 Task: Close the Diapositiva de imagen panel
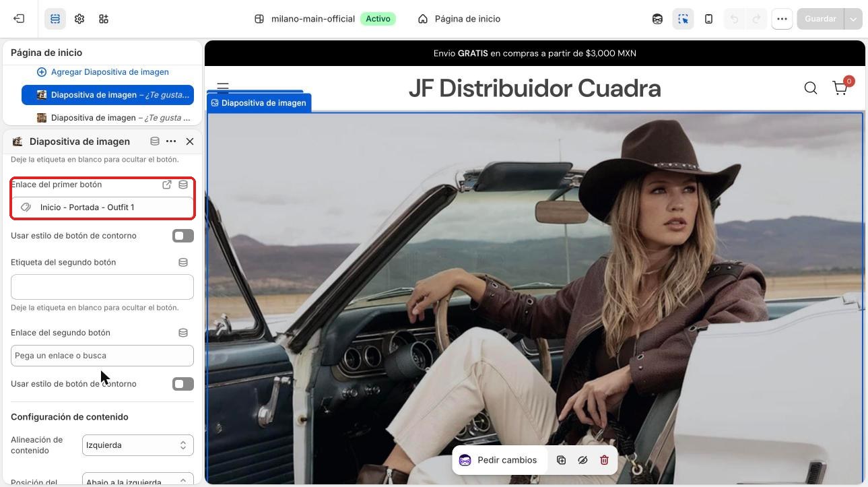(190, 141)
